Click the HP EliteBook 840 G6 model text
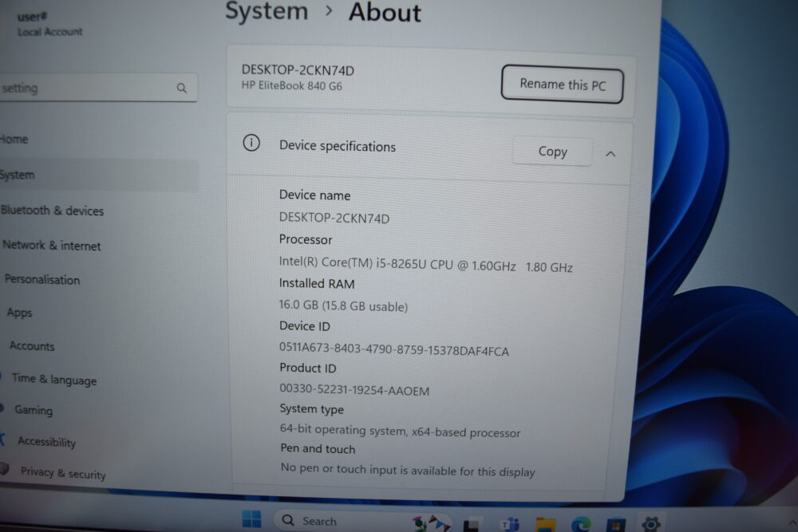The image size is (798, 532). 291,85
